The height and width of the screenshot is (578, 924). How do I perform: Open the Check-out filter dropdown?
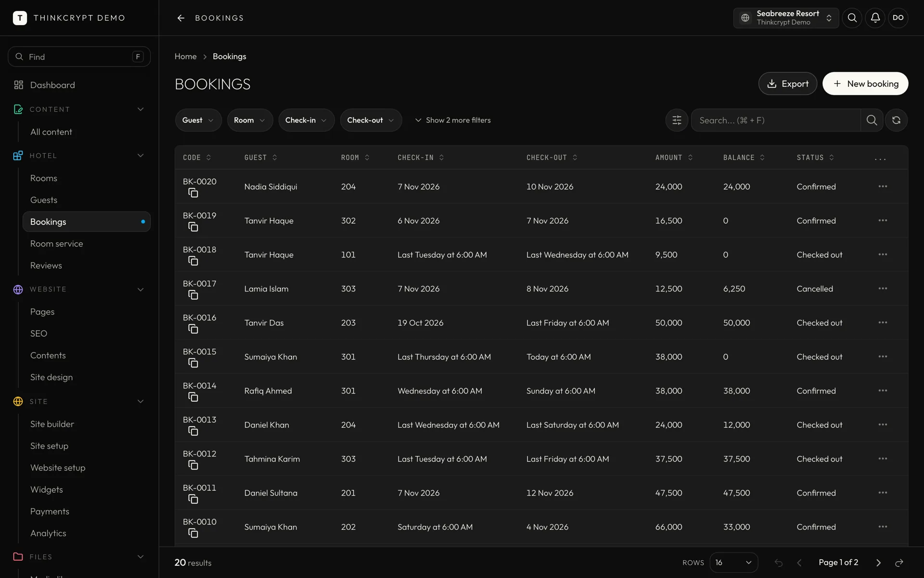point(371,120)
